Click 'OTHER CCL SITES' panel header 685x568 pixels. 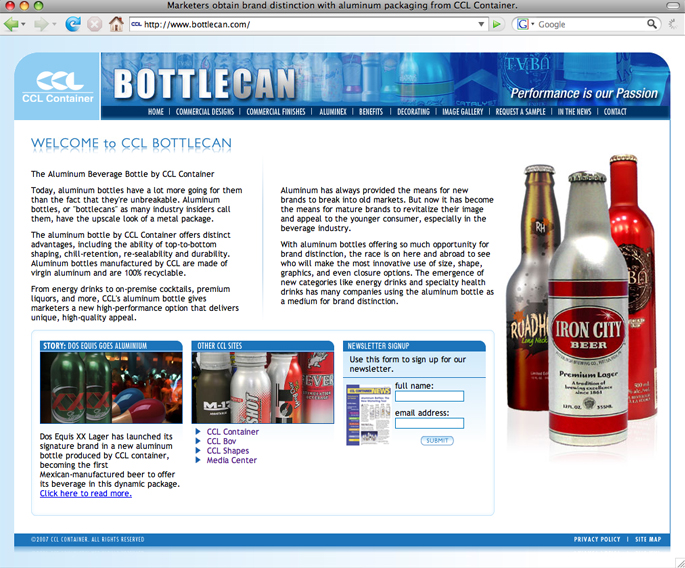coord(219,346)
